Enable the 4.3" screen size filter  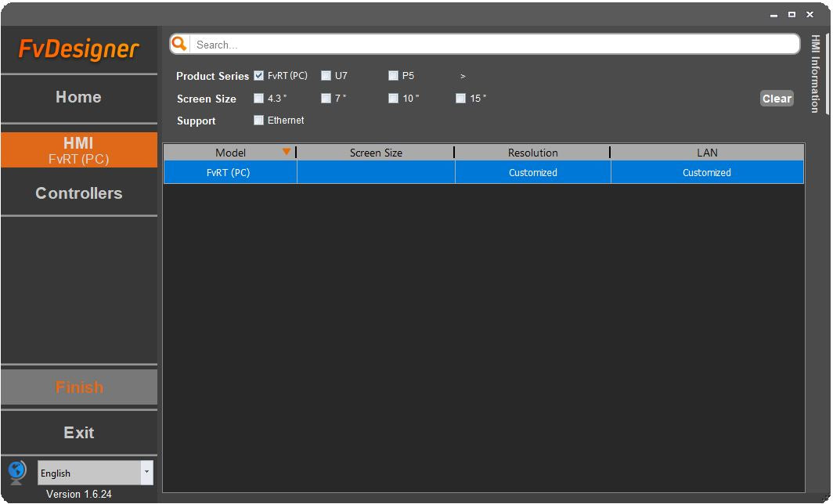[x=258, y=99]
